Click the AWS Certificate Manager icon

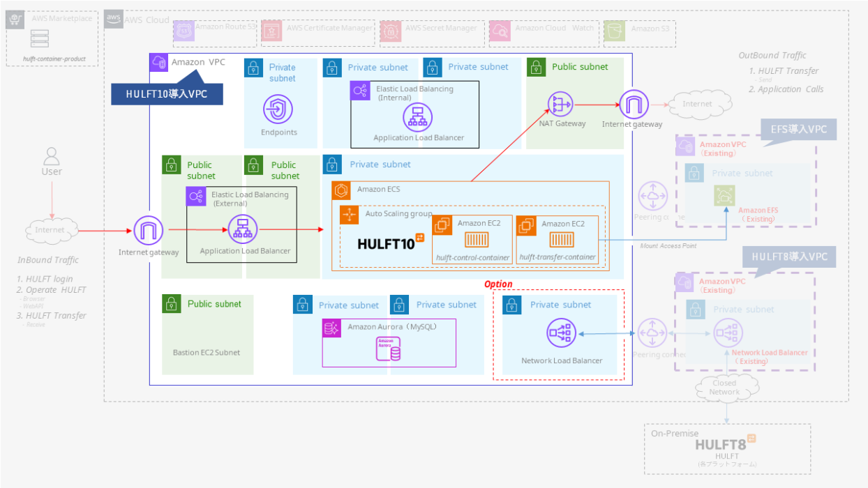tap(273, 30)
